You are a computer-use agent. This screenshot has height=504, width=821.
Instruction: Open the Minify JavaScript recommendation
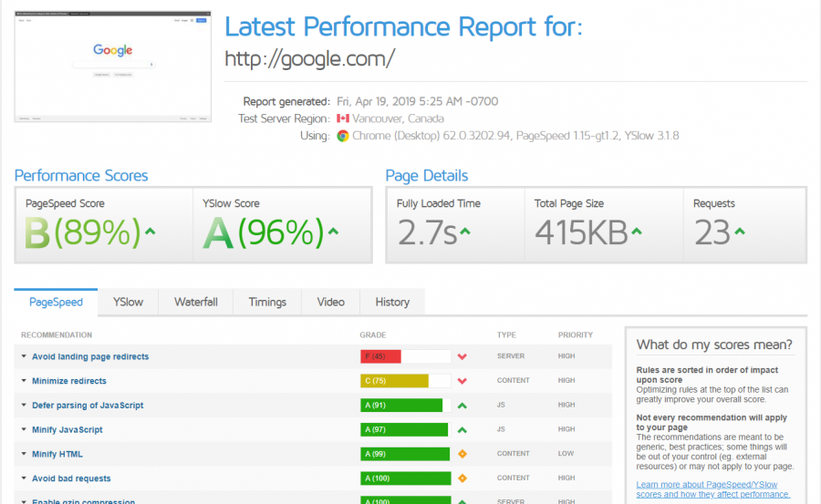pos(67,429)
